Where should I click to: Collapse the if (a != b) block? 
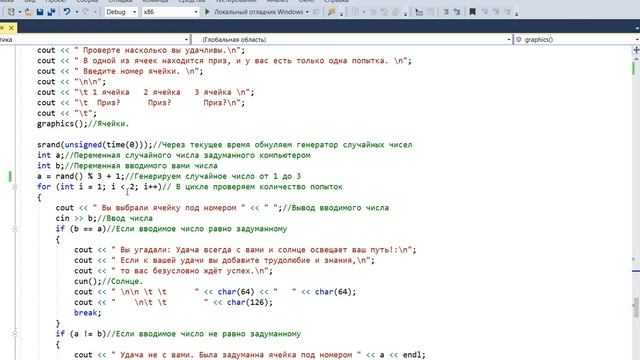point(15,334)
